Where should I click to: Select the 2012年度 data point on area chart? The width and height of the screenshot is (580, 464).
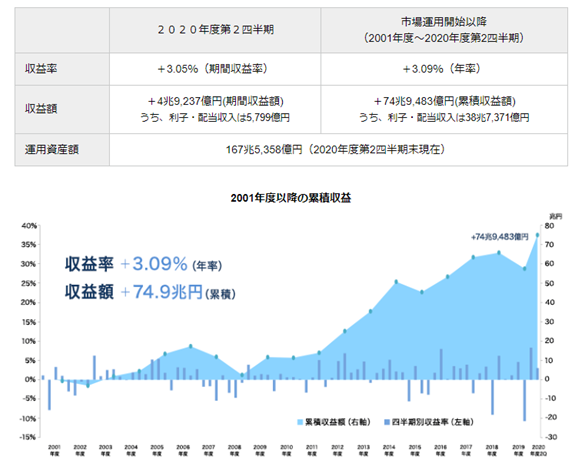(x=345, y=331)
